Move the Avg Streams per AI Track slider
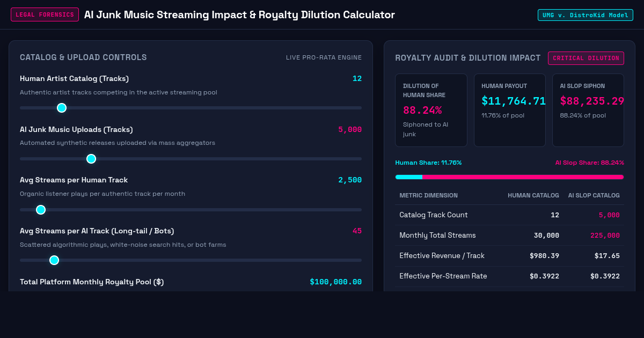644x338 pixels. [54, 260]
